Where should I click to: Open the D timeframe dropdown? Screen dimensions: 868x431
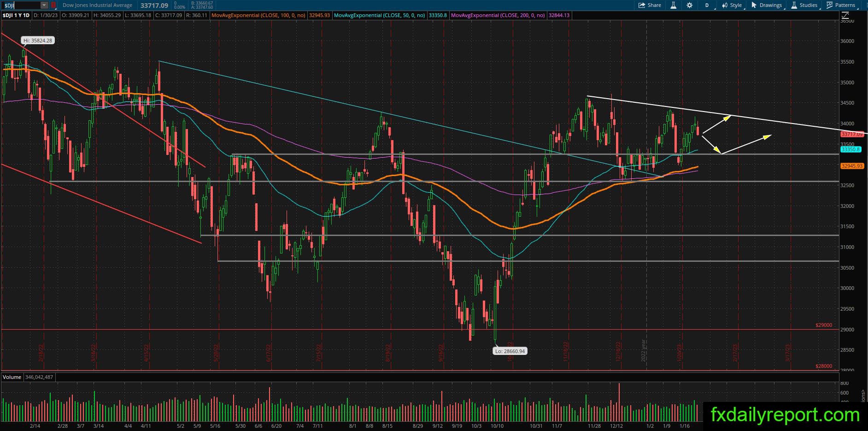[708, 5]
